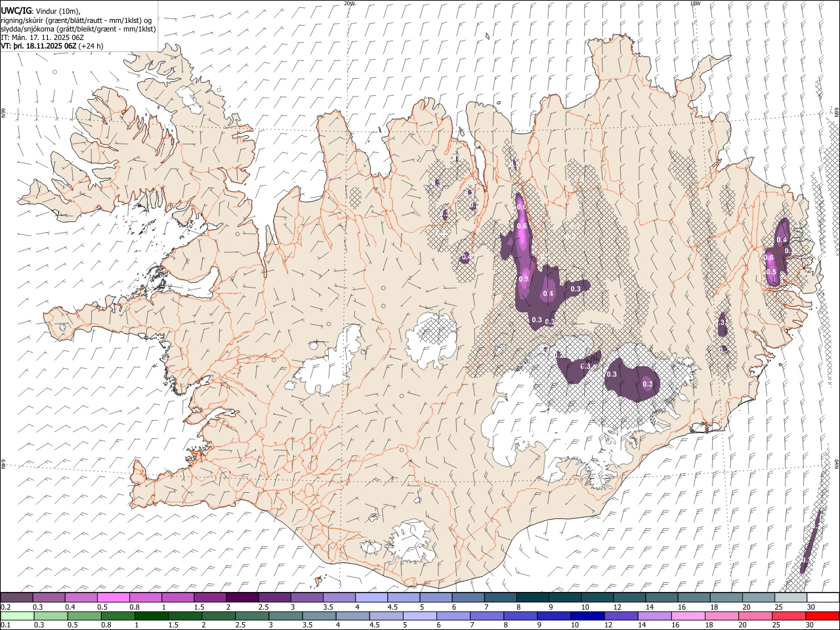Click the '2.5' label in bottom legend row
This screenshot has width=840, height=630.
click(241, 625)
